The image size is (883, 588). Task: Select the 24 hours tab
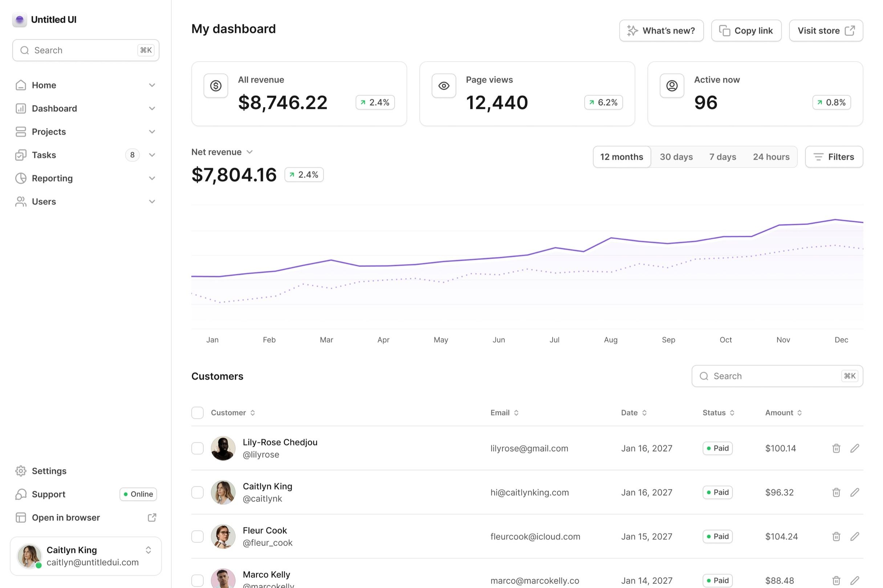771,157
